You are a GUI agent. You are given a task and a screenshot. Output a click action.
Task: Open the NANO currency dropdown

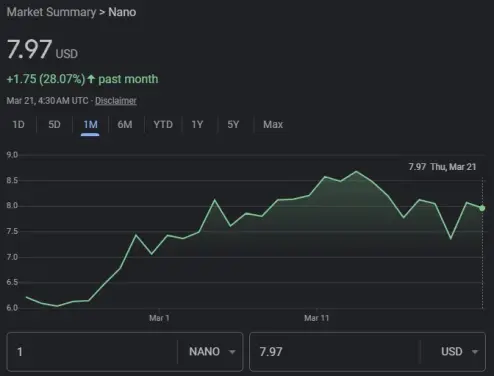pyautogui.click(x=212, y=352)
